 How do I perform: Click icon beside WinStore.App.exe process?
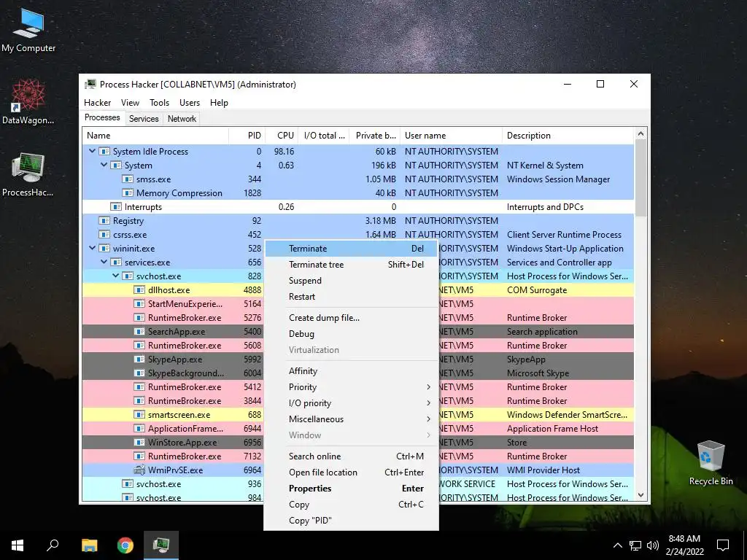pos(139,443)
